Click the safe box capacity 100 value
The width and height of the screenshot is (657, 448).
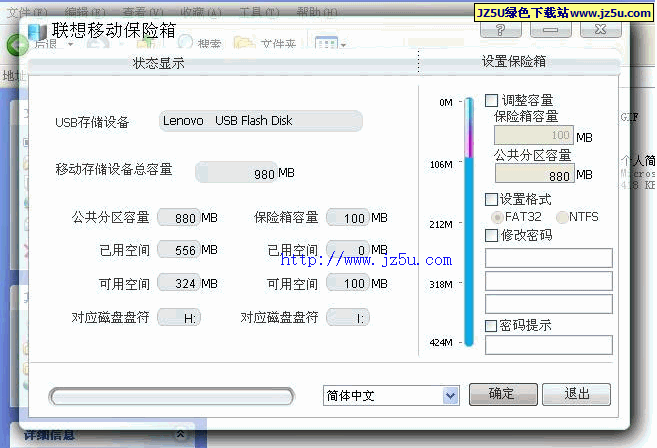(x=348, y=218)
